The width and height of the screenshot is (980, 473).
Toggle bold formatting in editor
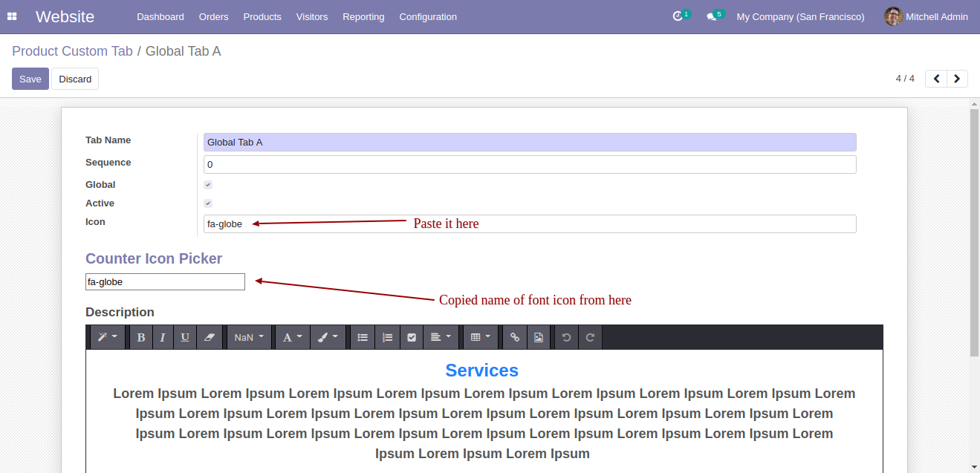click(x=140, y=337)
